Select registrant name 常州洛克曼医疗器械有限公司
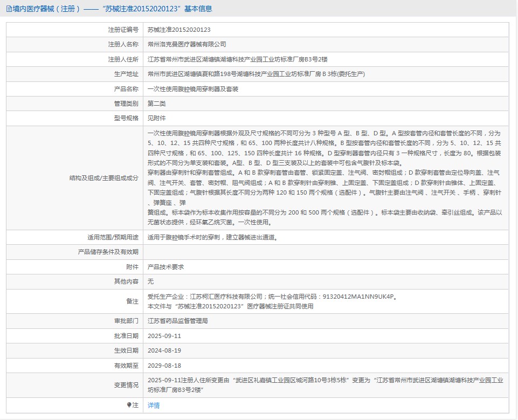 pyautogui.click(x=187, y=44)
